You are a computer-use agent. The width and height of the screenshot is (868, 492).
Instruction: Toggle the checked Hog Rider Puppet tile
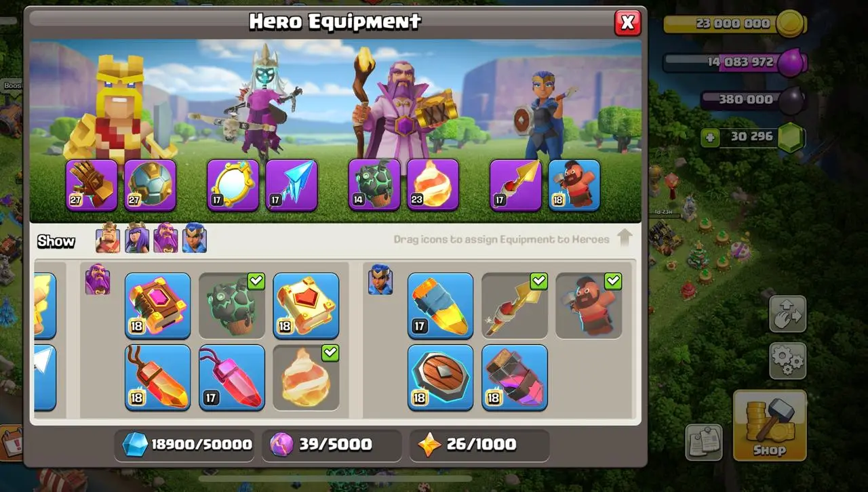[x=589, y=306]
